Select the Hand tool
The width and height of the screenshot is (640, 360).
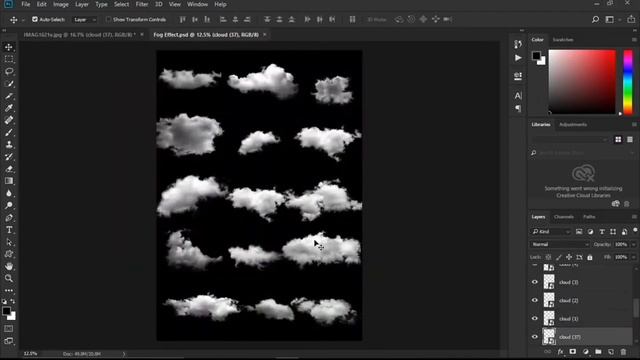tap(9, 266)
